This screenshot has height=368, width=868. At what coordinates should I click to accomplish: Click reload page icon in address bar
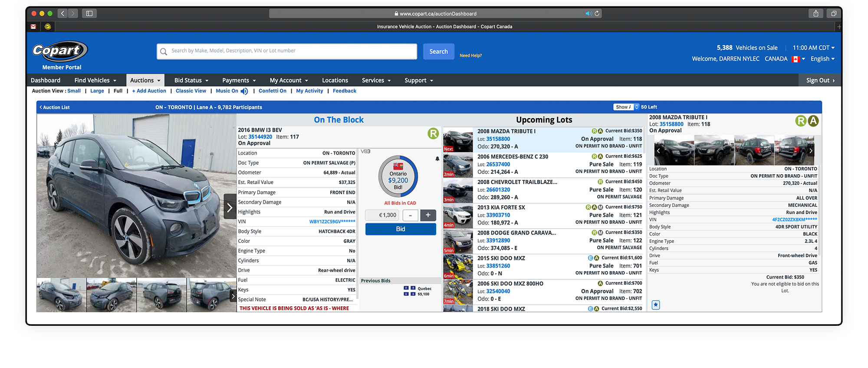(597, 13)
